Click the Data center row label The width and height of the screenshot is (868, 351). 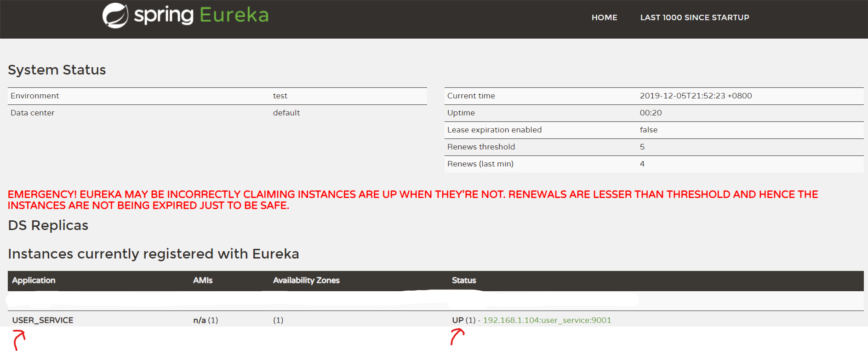(x=33, y=113)
